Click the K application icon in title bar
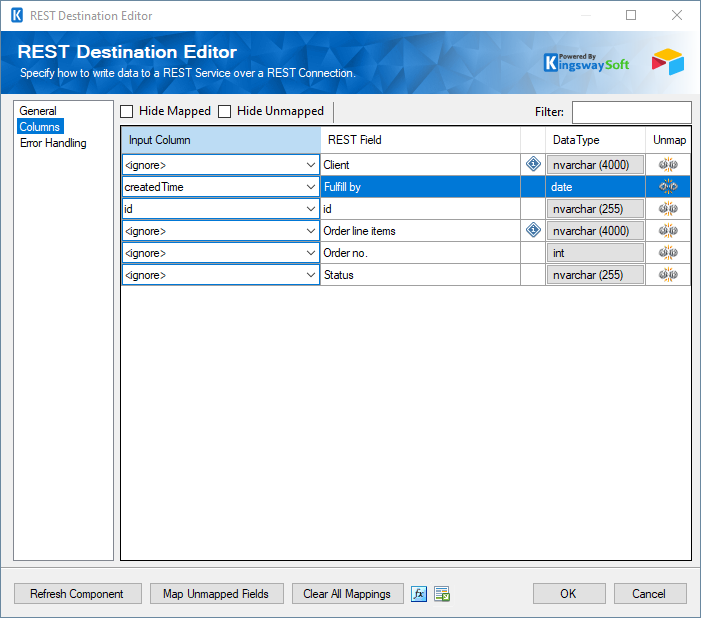Screen dimensions: 701x618 [x=17, y=15]
